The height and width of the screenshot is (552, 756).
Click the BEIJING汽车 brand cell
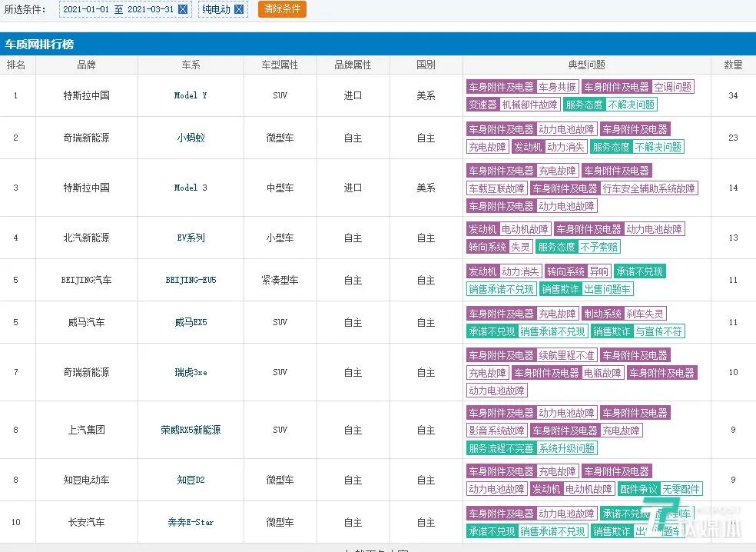(x=86, y=280)
